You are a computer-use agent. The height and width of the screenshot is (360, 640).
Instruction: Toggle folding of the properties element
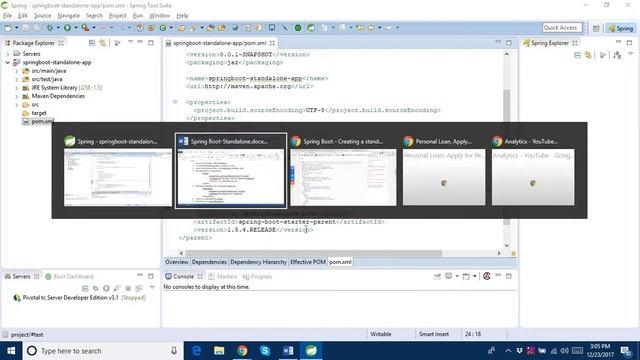point(175,102)
